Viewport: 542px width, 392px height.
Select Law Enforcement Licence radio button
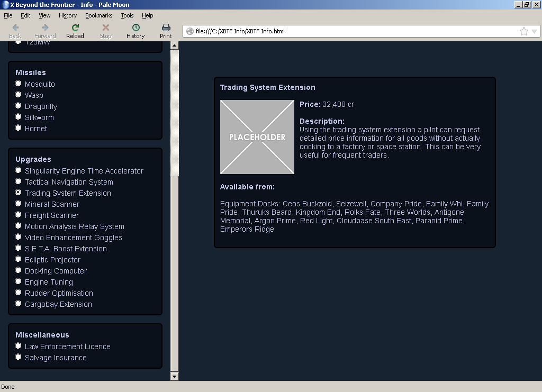[19, 345]
